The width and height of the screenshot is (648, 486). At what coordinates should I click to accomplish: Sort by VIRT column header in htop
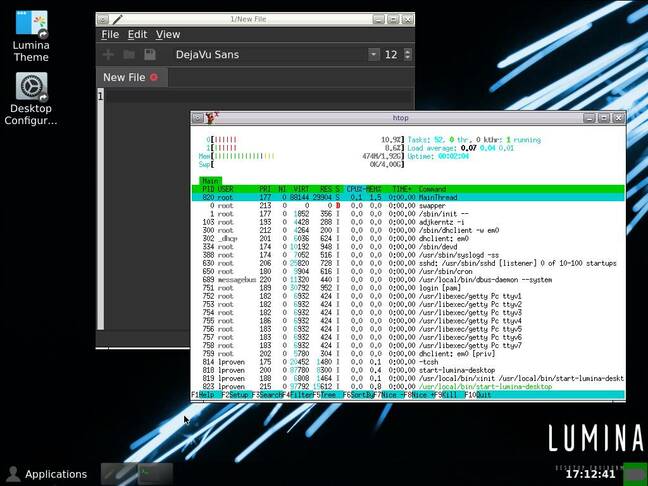(301, 189)
